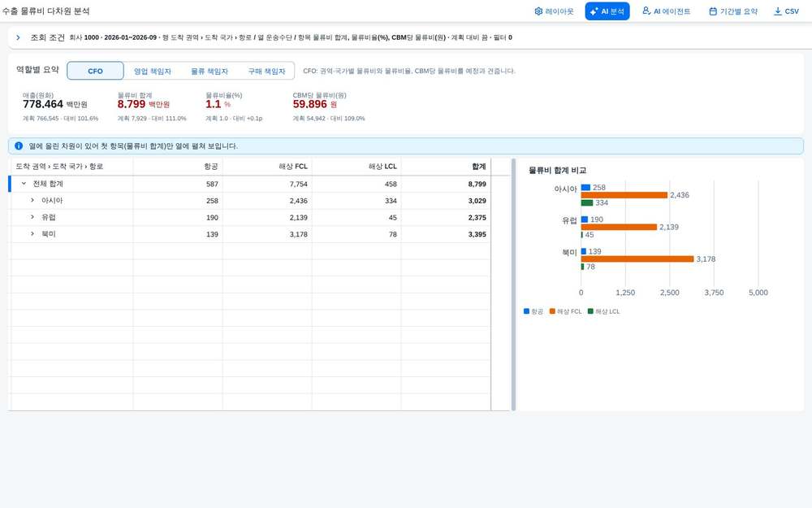Toggle the orange 해상 FCL legend swatch
Viewport: 812px width, 508px height.
point(552,311)
